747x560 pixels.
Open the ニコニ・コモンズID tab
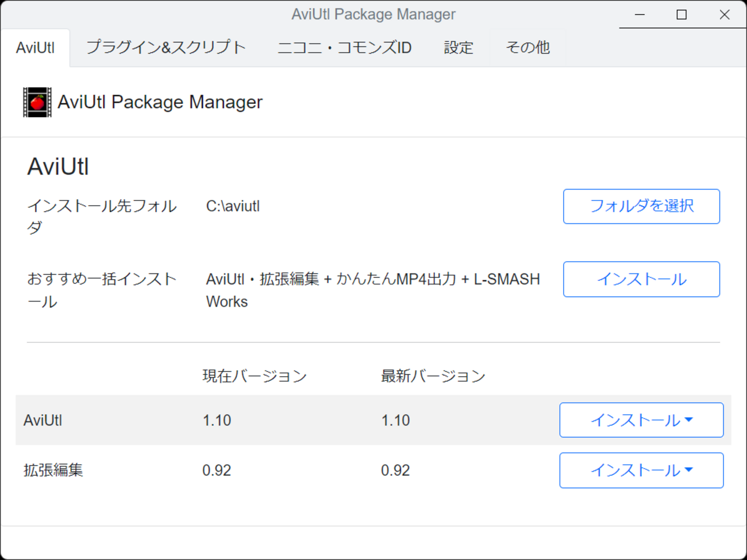click(345, 48)
